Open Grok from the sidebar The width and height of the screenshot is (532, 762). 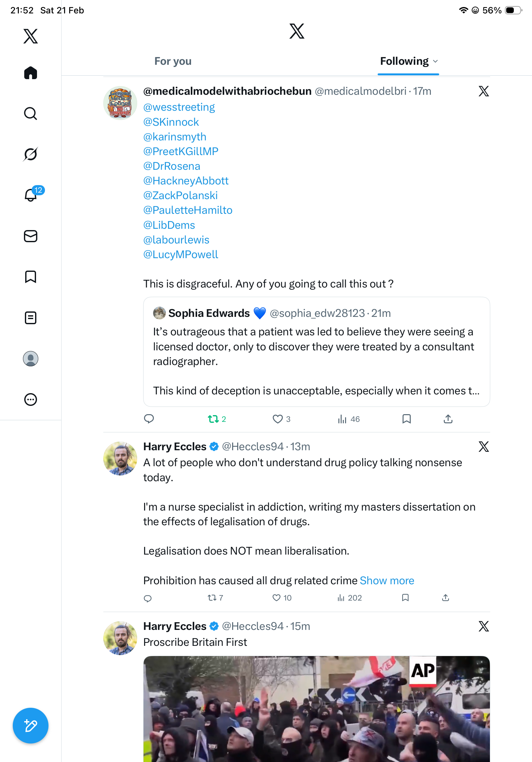[31, 154]
